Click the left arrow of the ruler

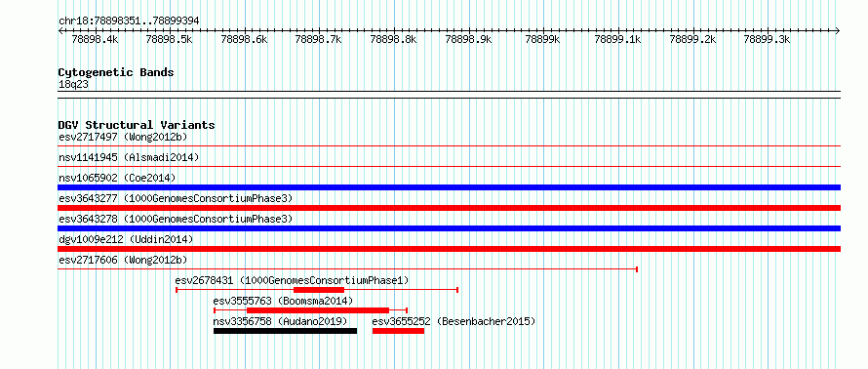(x=60, y=30)
